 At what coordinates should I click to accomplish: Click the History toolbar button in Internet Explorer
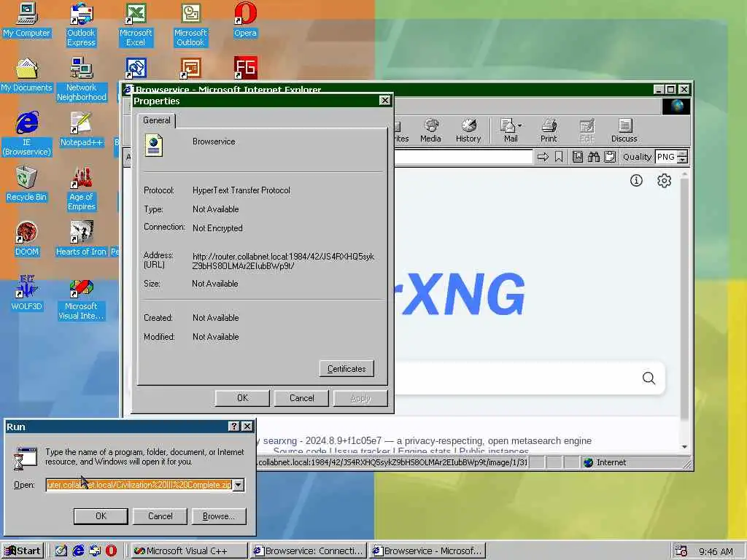point(468,131)
